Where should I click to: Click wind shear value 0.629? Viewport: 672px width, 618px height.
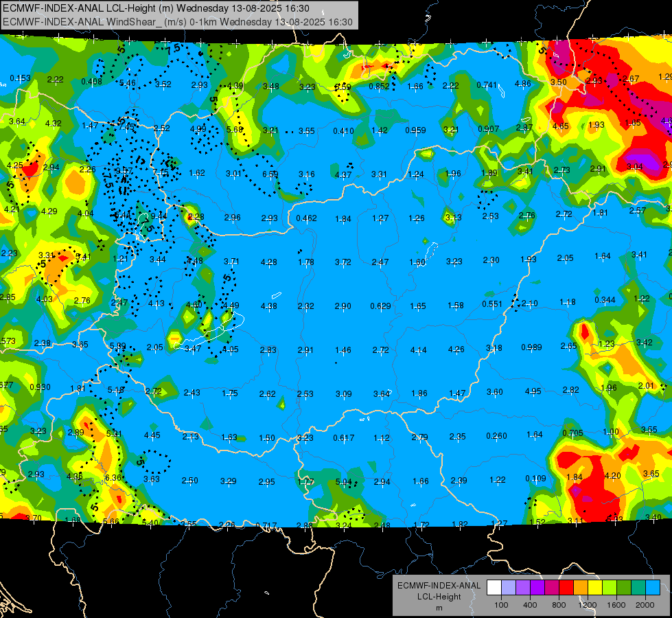click(x=380, y=306)
